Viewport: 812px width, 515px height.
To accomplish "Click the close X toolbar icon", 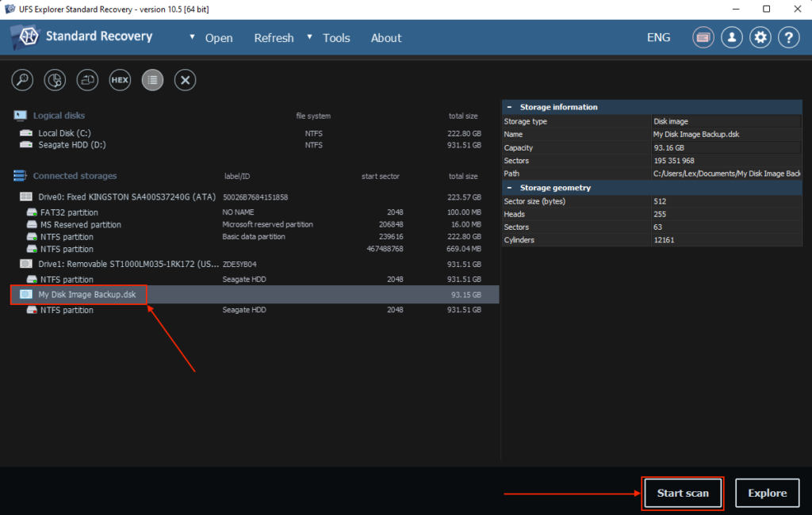I will [185, 80].
